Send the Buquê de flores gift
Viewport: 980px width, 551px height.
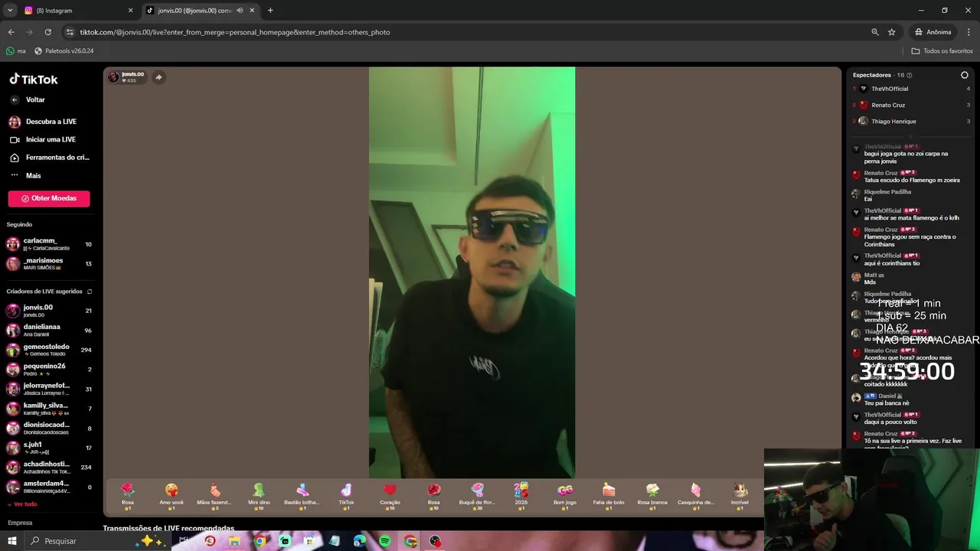pyautogui.click(x=478, y=496)
